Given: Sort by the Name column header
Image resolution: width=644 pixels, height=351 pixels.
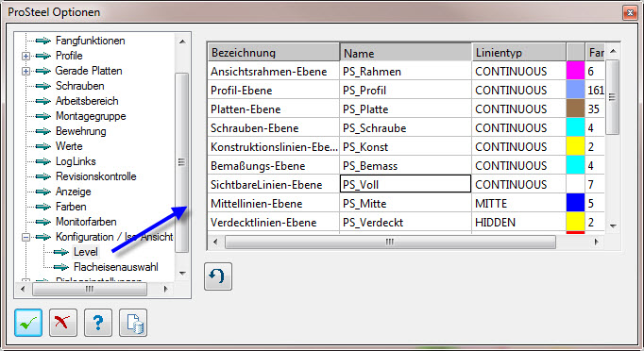Looking at the screenshot, I should [406, 53].
